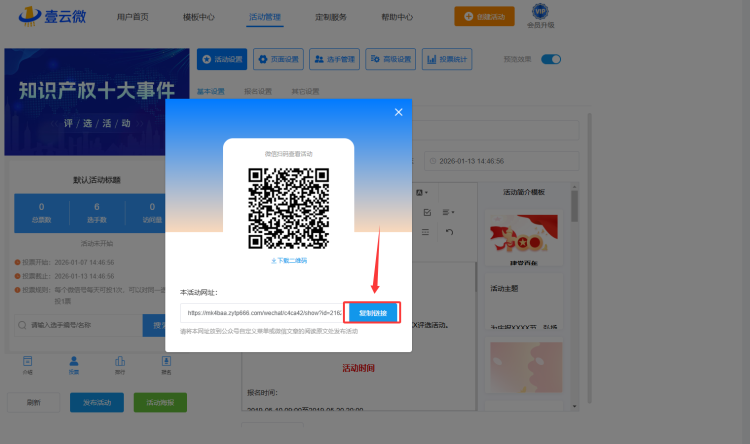Select the 报名 signup nav icon
Screen dimensions: 750x444
pos(166,364)
